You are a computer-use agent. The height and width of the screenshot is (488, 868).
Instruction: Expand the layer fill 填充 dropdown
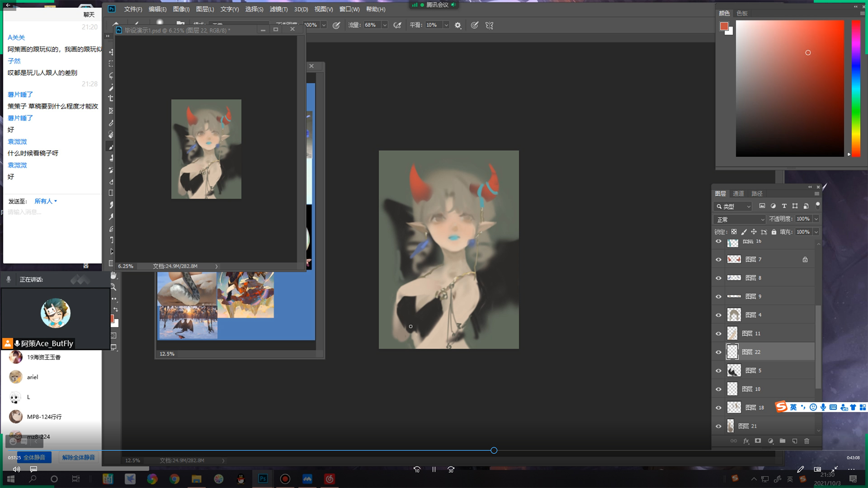click(816, 232)
